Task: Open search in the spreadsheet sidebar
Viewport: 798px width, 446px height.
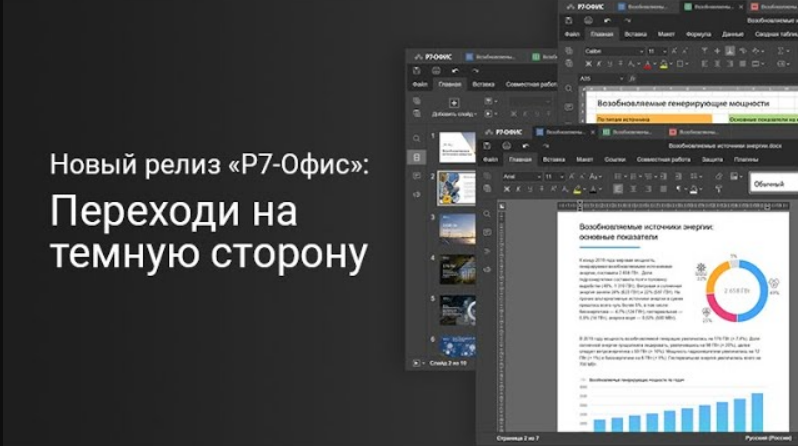Action: (568, 89)
